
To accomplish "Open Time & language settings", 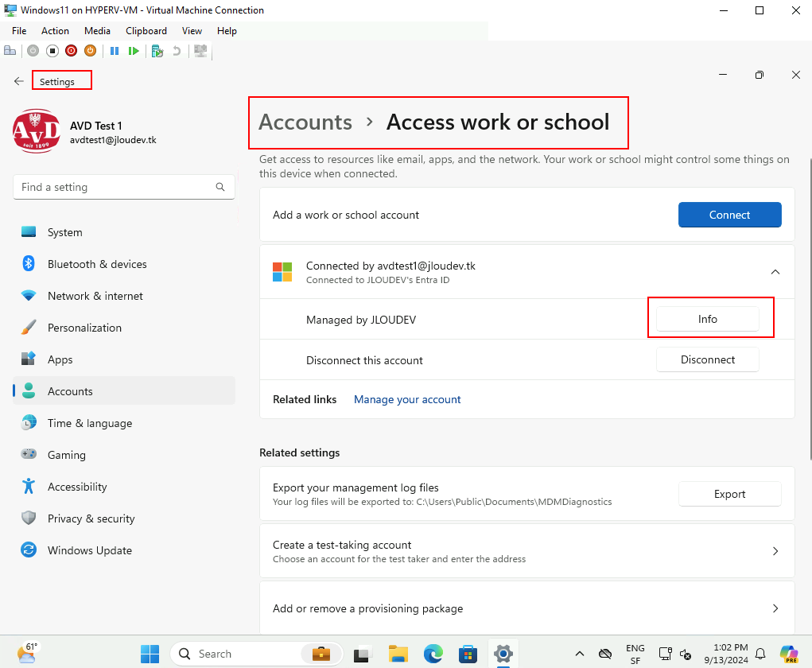I will [x=124, y=423].
